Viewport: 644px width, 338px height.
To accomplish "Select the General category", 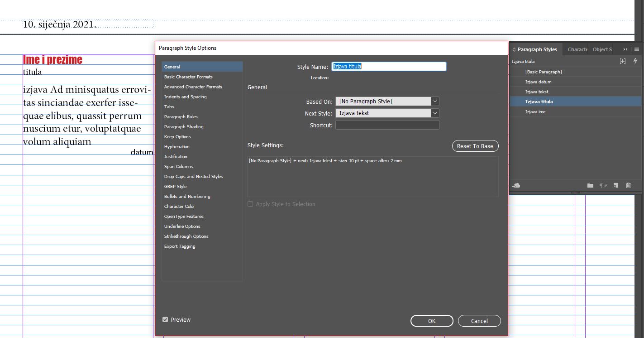I will tap(202, 67).
